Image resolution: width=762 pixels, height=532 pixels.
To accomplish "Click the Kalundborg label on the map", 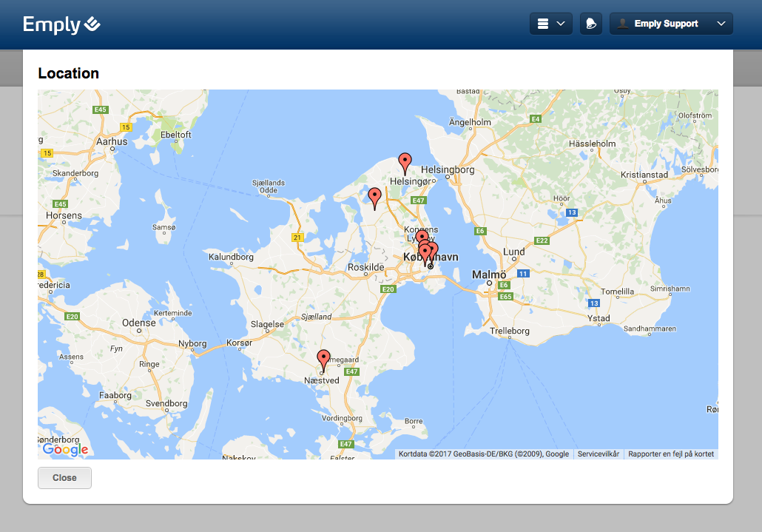I will tap(231, 257).
